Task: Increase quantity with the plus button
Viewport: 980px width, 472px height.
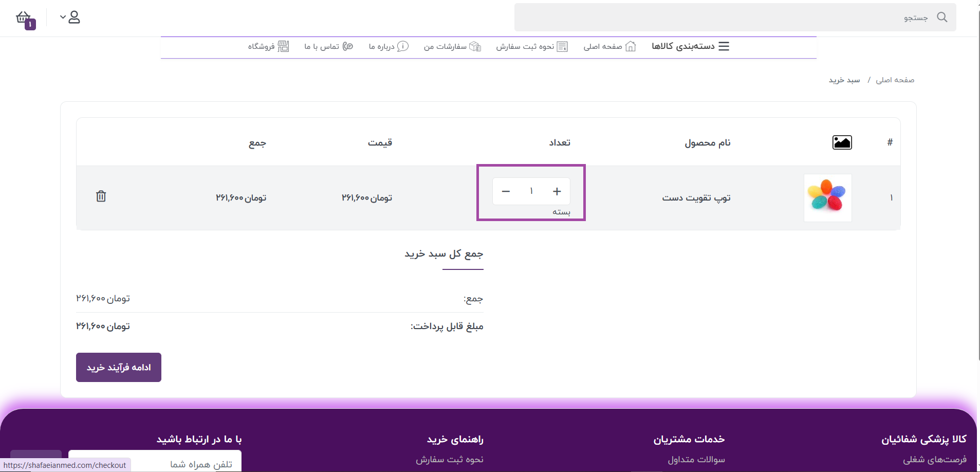Action: click(557, 191)
